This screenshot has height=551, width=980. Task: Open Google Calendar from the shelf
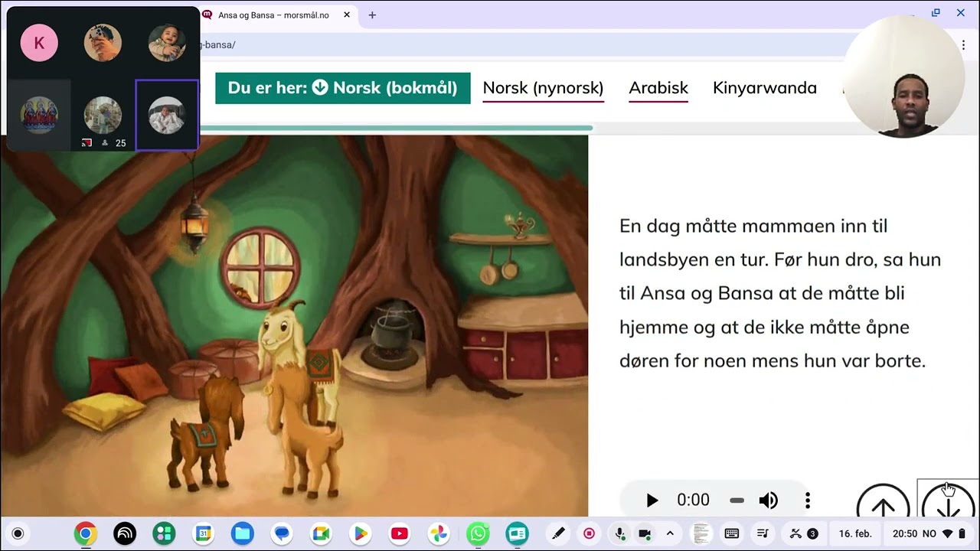pyautogui.click(x=203, y=533)
